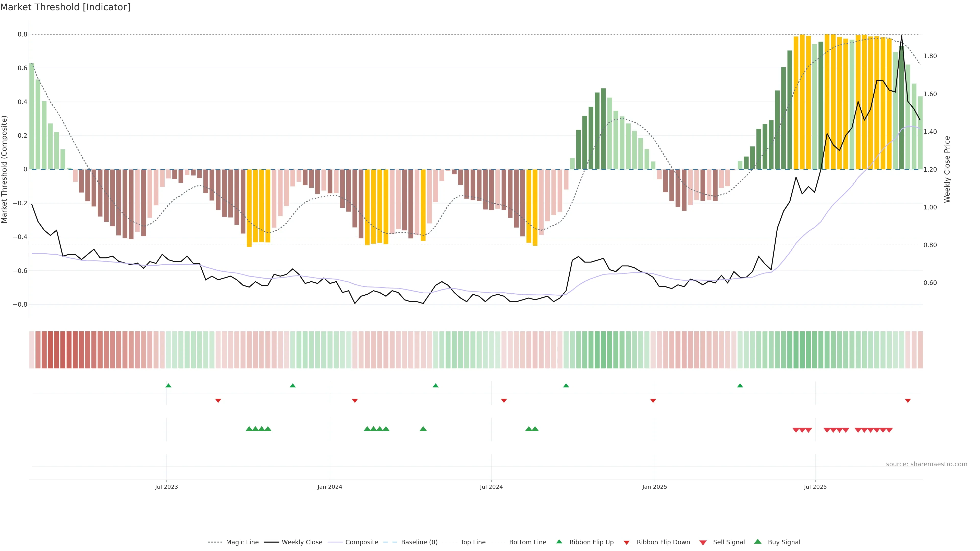Toggle Top Line legend entry
This screenshot has height=551, width=980.
point(473,542)
